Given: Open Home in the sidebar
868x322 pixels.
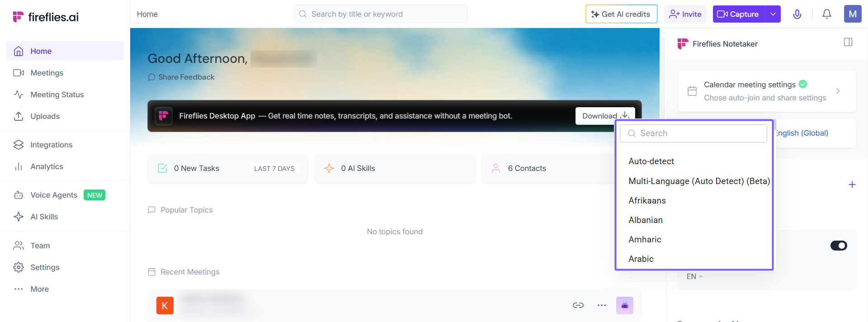Looking at the screenshot, I should (x=65, y=51).
